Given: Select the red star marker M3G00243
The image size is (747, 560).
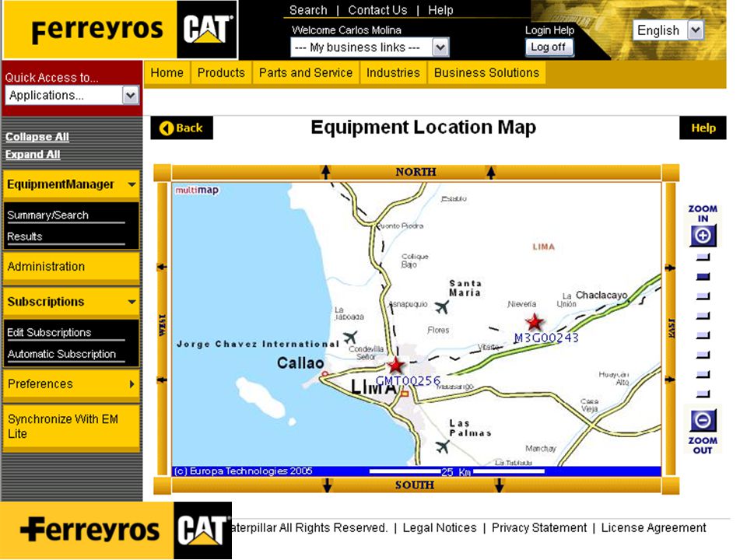Looking at the screenshot, I should (x=535, y=322).
